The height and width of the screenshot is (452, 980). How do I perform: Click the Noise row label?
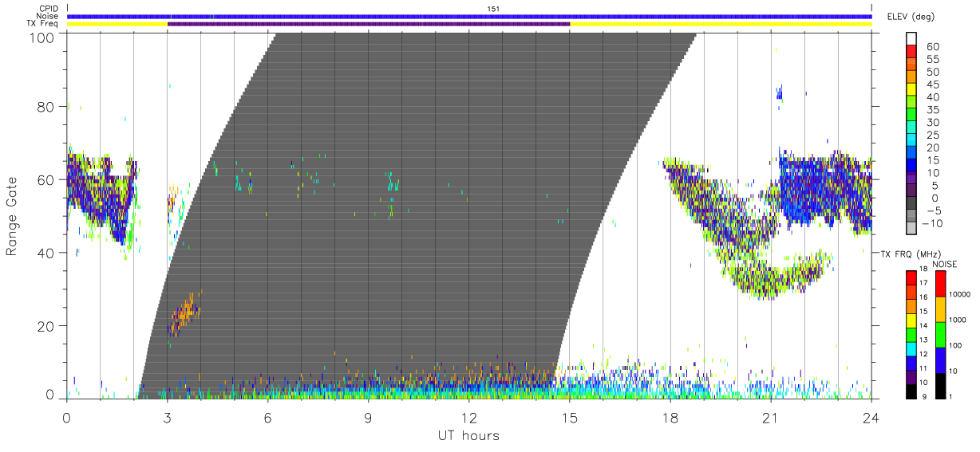click(48, 16)
